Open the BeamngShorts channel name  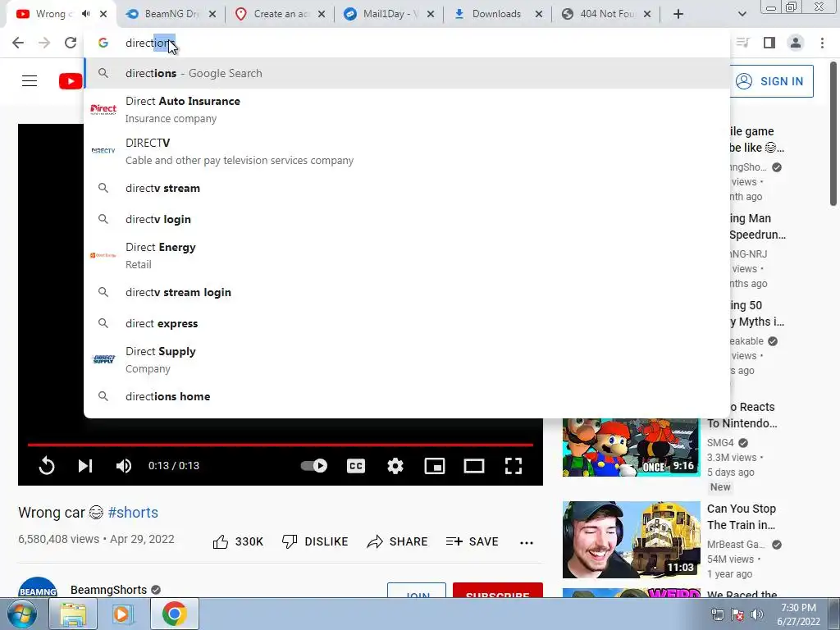tap(109, 590)
